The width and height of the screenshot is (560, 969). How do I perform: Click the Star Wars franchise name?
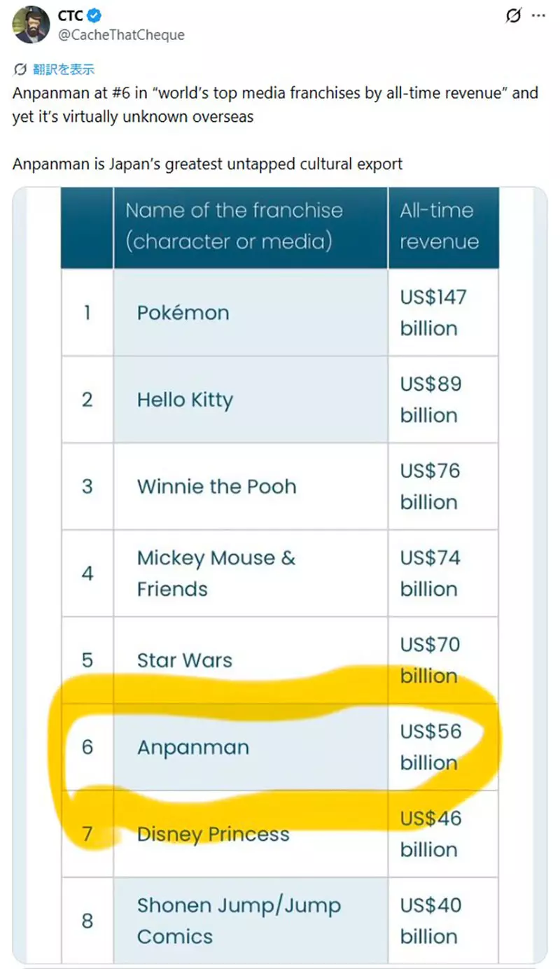184,660
